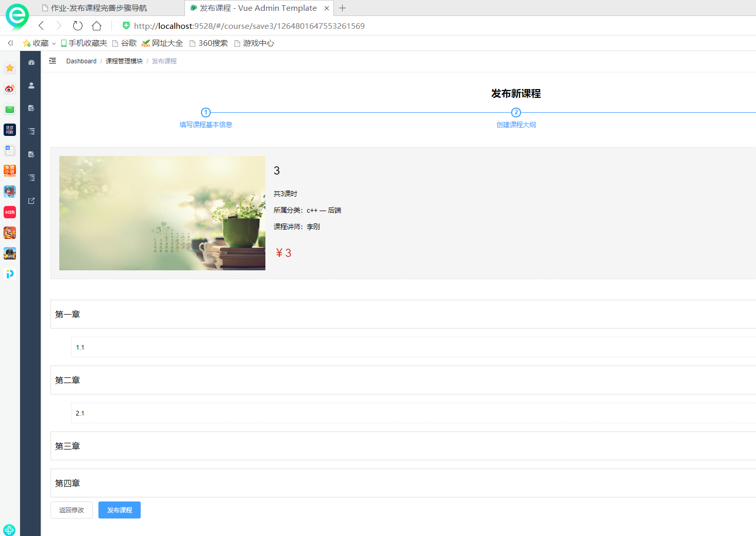
Task: Collapse the sidebar via the hamburger icon
Action: pos(52,61)
